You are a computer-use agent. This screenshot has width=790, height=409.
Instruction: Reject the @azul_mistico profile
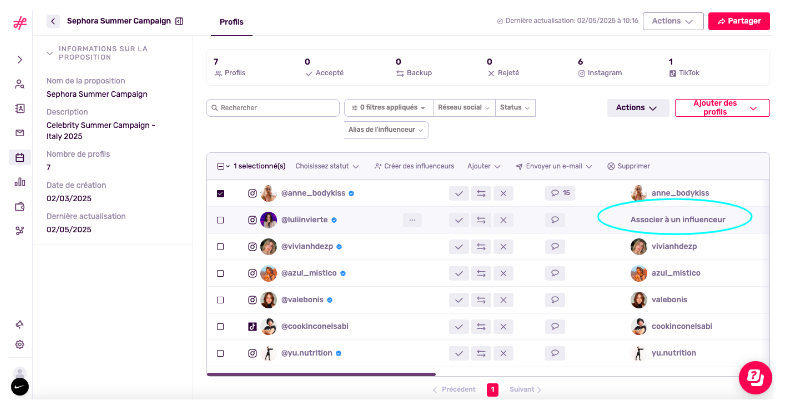(x=503, y=273)
